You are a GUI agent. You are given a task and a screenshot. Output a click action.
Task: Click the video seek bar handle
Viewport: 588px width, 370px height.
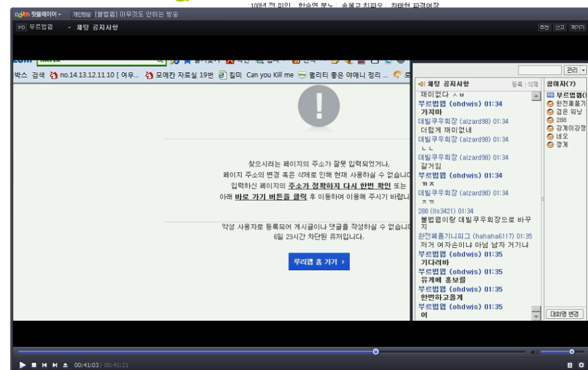tap(376, 352)
